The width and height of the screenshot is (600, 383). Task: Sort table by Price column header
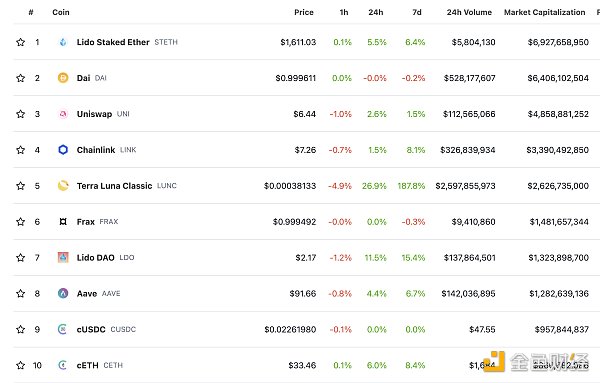(304, 12)
